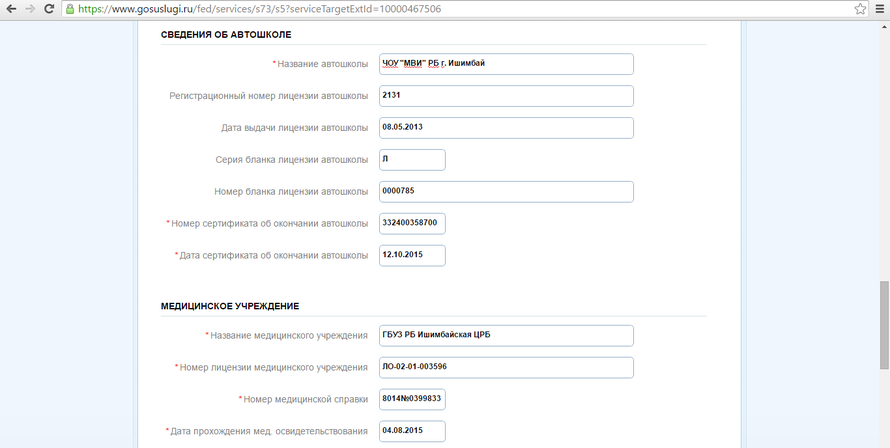This screenshot has height=448, width=890.
Task: Click the 'Название автошколы' field
Action: tap(506, 64)
